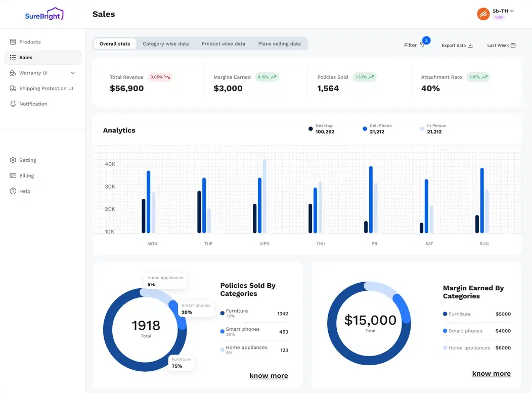Image resolution: width=532 pixels, height=393 pixels.
Task: Open Help in the sidebar
Action: [x=43, y=191]
